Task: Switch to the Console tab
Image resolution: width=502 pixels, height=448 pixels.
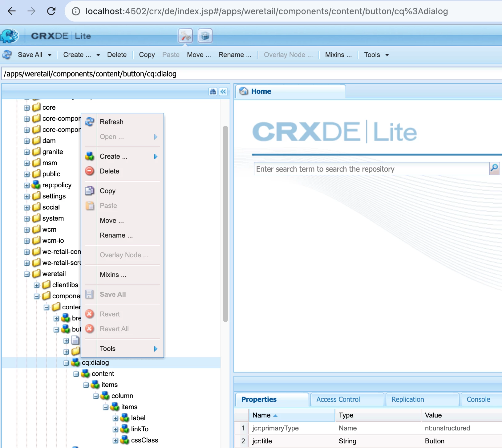Action: 481,399
